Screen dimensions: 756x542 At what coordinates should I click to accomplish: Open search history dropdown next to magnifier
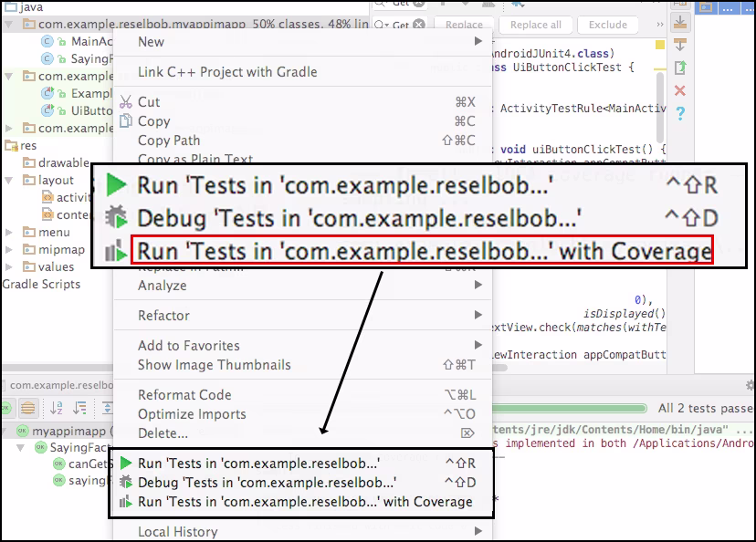pos(382,25)
